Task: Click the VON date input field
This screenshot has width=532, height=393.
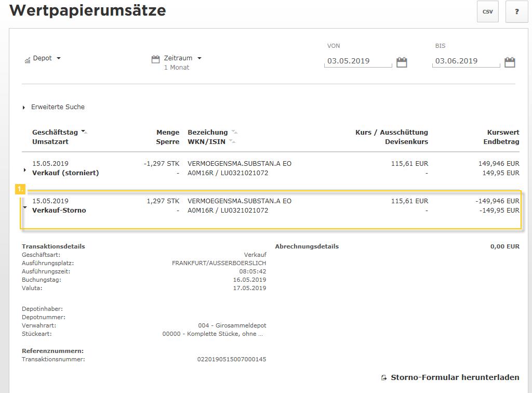Action: pos(358,61)
